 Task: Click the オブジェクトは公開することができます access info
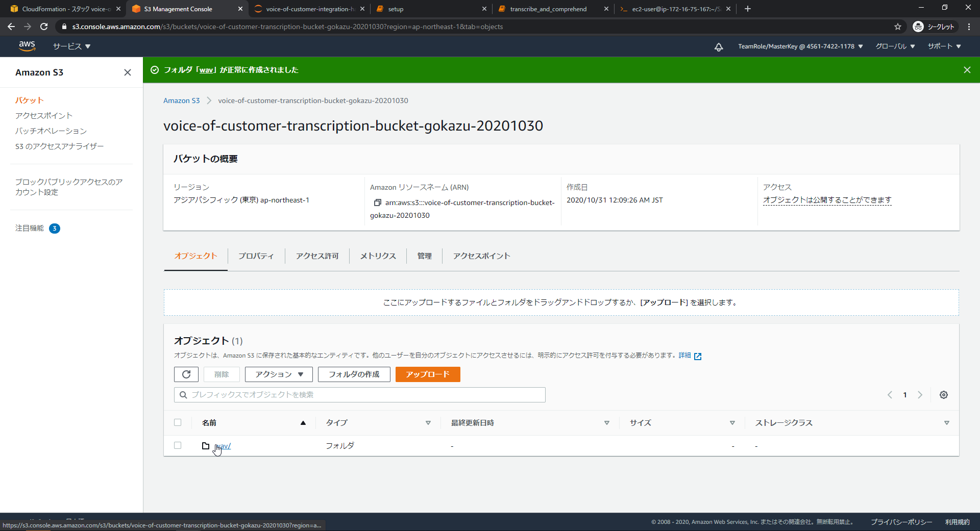pyautogui.click(x=827, y=200)
